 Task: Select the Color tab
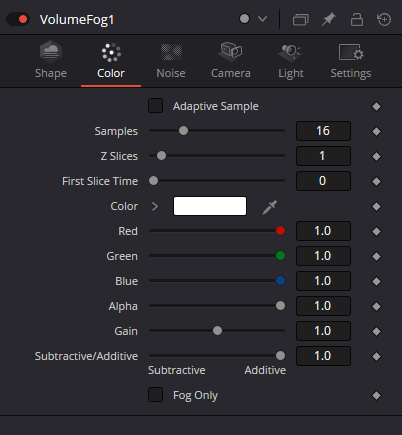111,60
